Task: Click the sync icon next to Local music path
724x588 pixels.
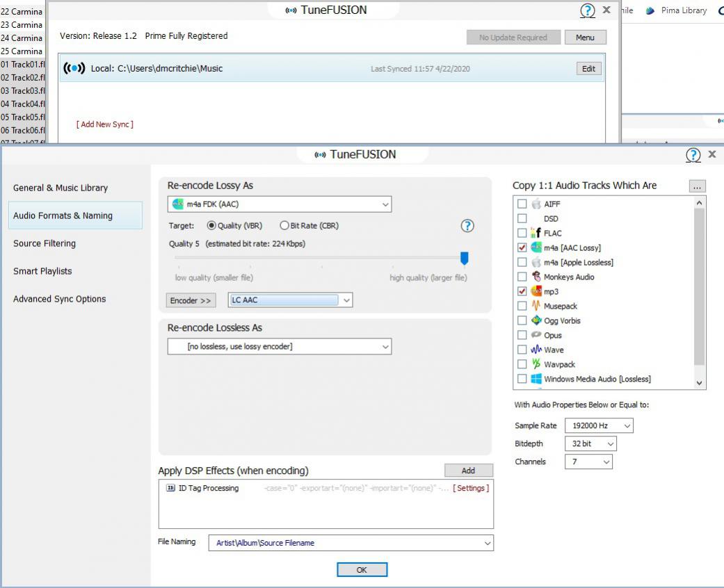Action: pyautogui.click(x=74, y=69)
